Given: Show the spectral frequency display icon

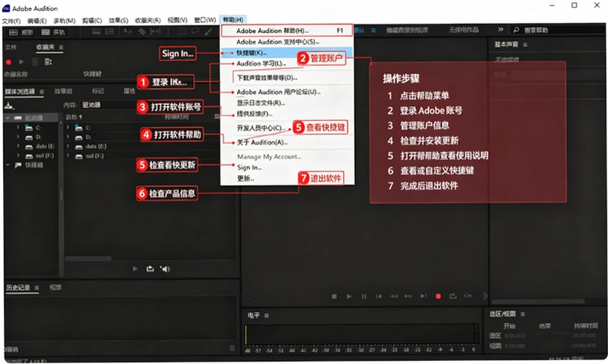Looking at the screenshot, I should 96,32.
